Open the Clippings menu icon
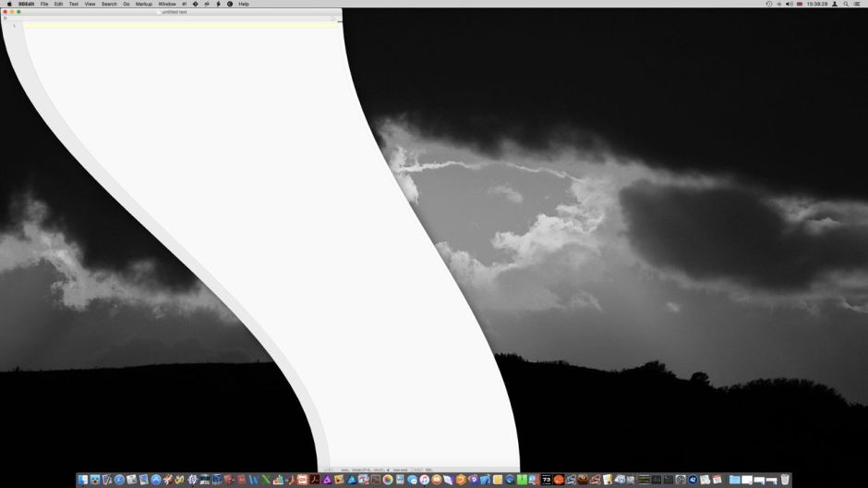The height and width of the screenshot is (488, 868). click(230, 4)
